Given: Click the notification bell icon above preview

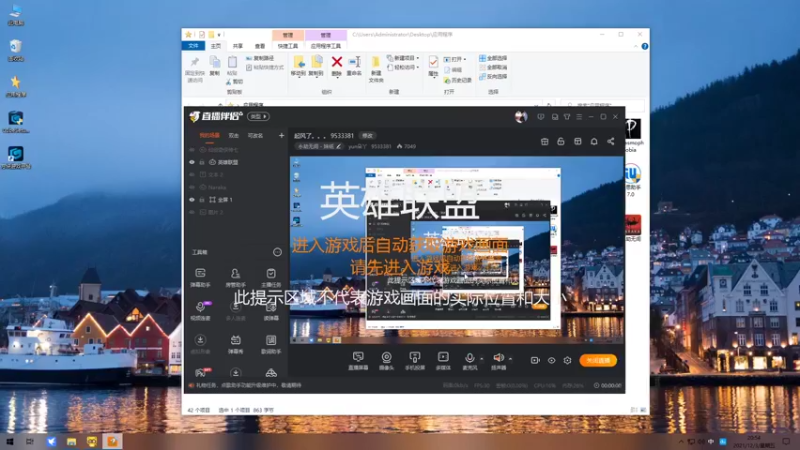Looking at the screenshot, I should (x=594, y=141).
